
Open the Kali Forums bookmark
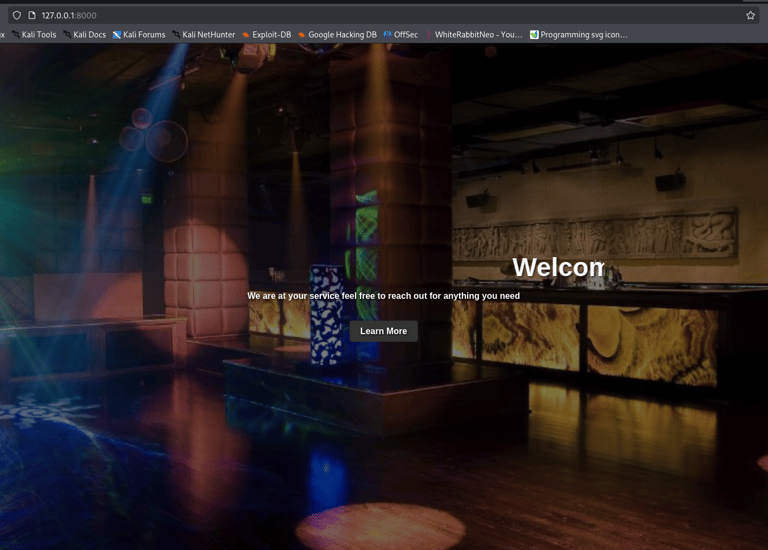tap(139, 35)
